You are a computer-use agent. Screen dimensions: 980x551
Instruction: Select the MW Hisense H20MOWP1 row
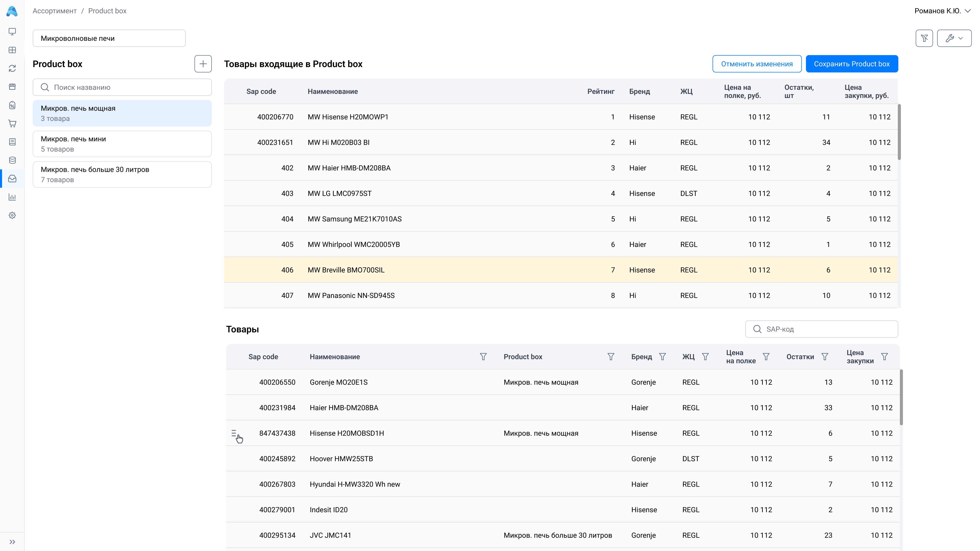point(561,117)
